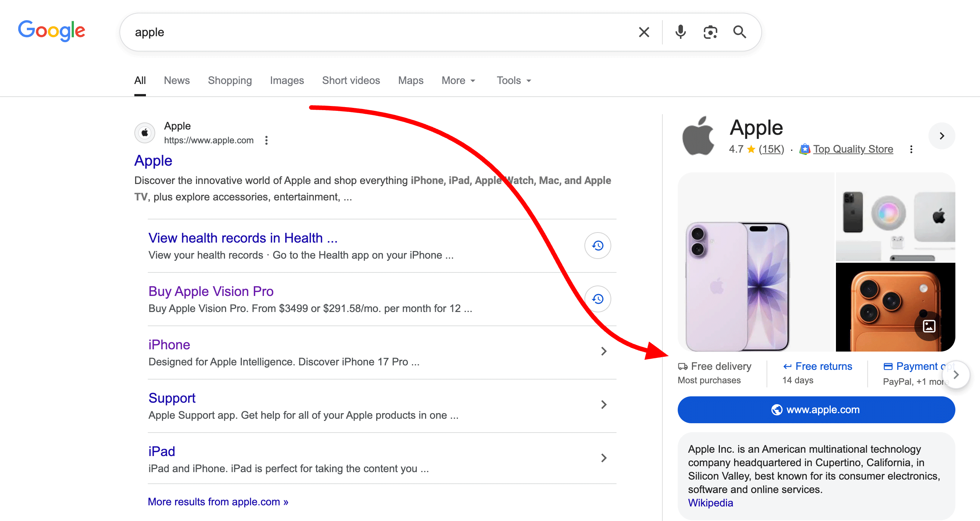Click the www.apple.com blue button
Viewport: 980px width, 521px height.
[x=816, y=410]
